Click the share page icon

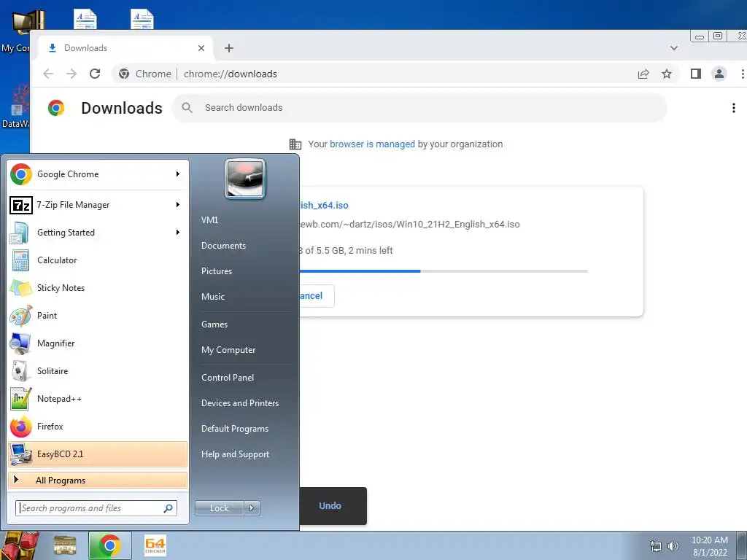click(x=643, y=74)
